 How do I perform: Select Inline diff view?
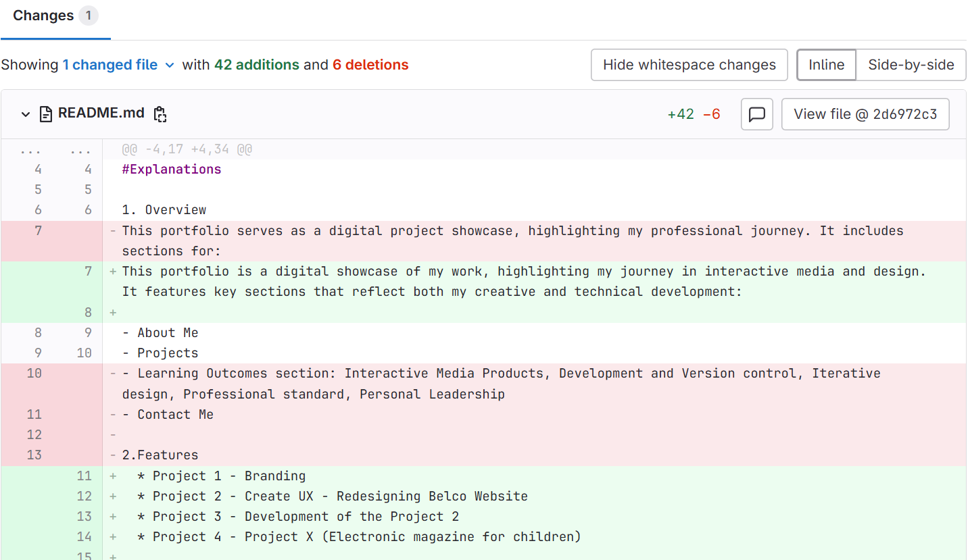coord(826,65)
